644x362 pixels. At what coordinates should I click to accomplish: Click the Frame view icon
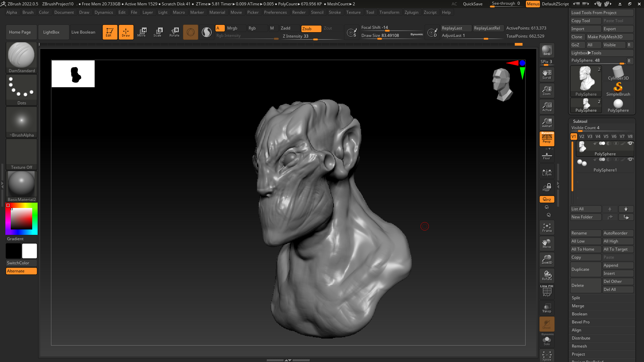pos(547,227)
